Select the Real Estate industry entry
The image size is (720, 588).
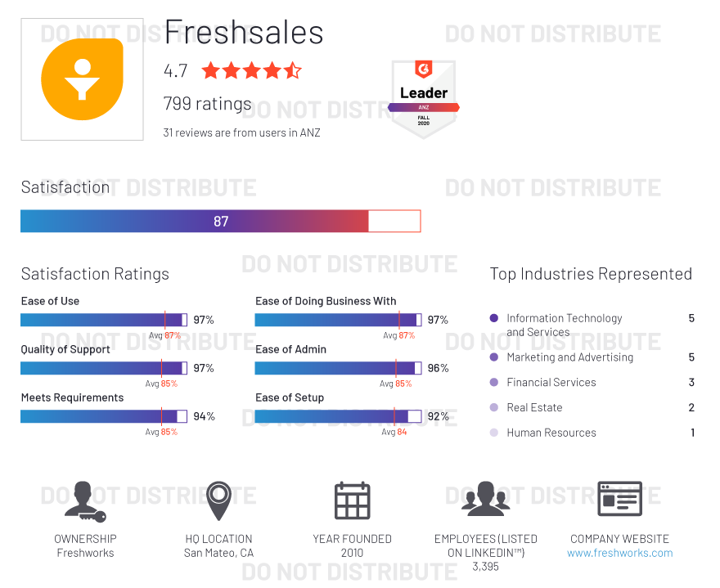pyautogui.click(x=534, y=407)
